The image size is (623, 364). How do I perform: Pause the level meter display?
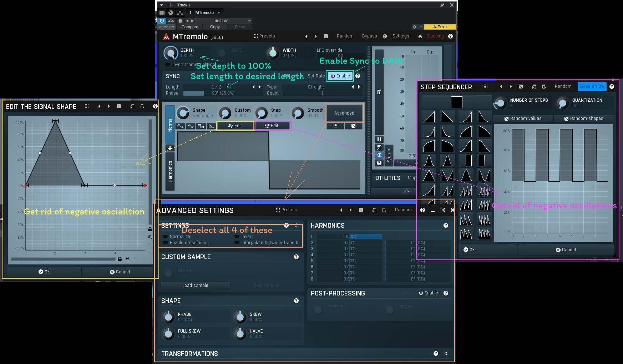(x=379, y=139)
